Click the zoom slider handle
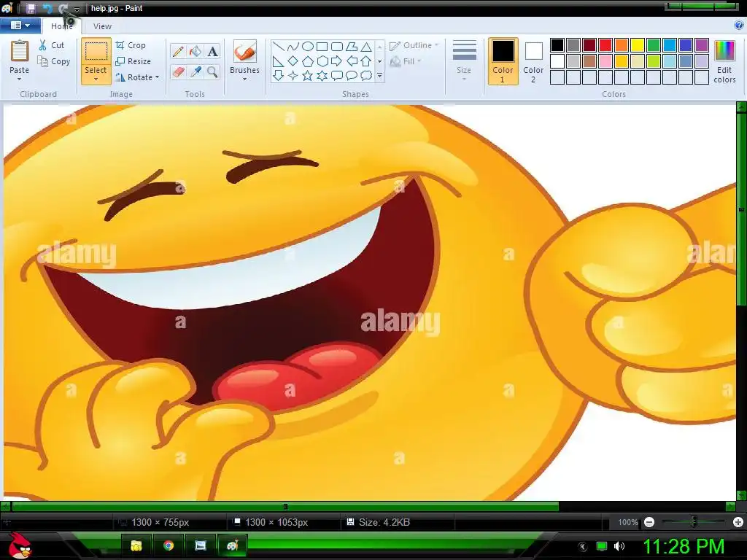This screenshot has height=560, width=747. [x=694, y=522]
